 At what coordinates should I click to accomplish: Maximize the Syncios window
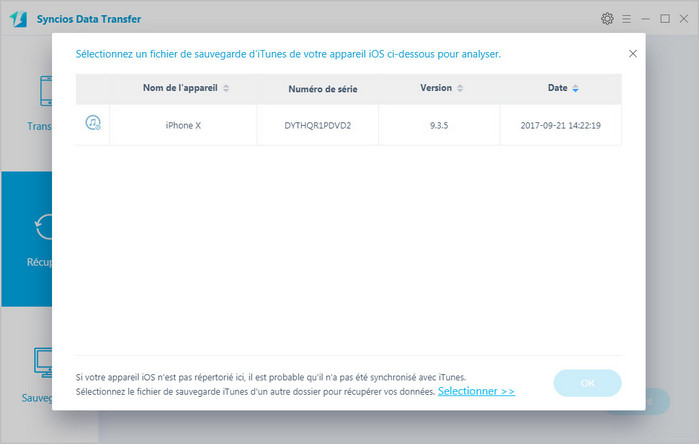point(665,19)
